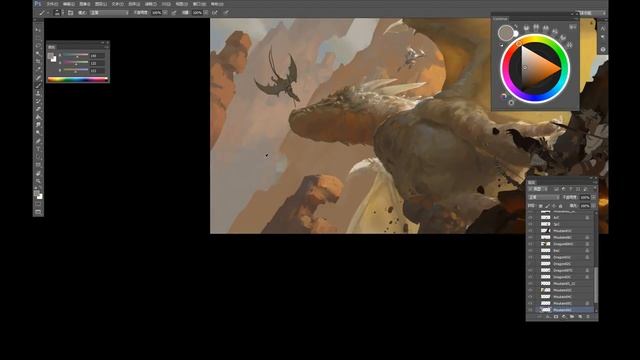This screenshot has width=640, height=360.
Task: Select the Pen tool
Action: pos(38,141)
